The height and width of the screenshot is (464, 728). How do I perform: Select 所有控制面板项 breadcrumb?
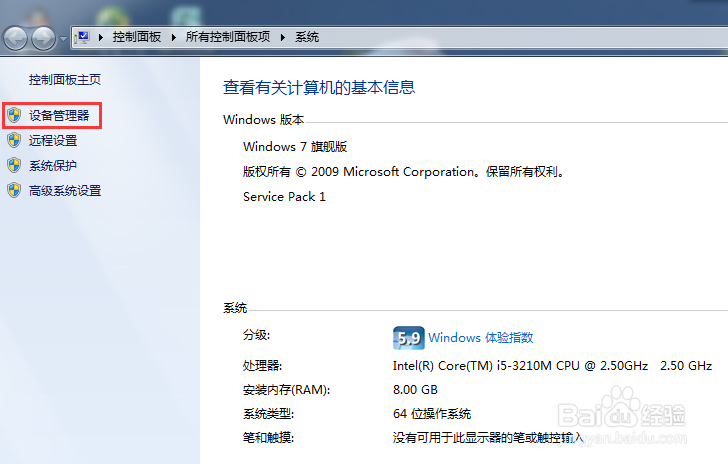228,37
